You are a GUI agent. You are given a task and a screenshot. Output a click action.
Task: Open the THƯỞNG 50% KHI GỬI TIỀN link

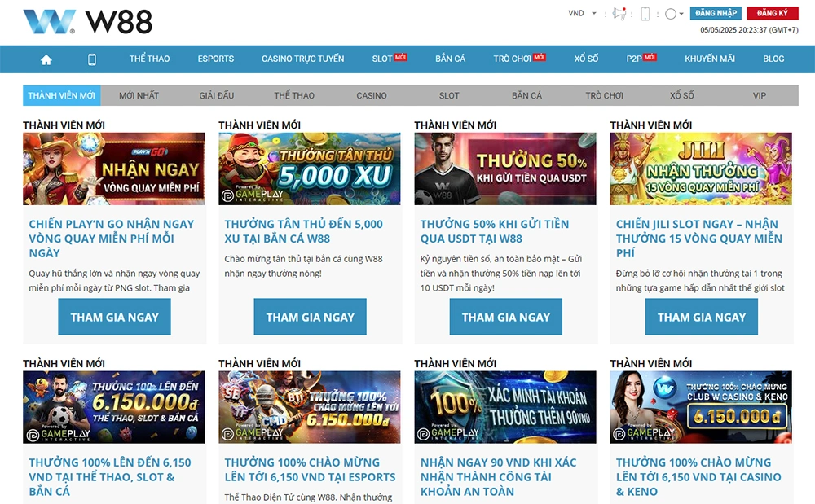click(x=495, y=231)
